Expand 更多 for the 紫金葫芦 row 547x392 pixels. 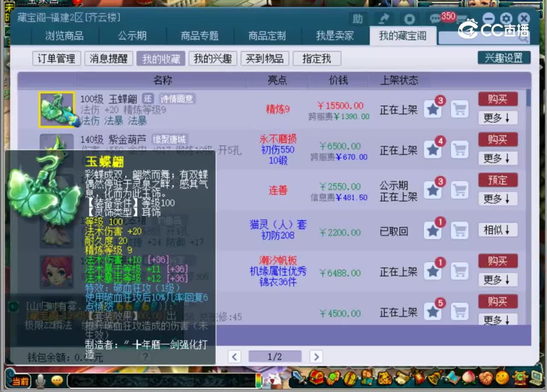[x=498, y=158]
